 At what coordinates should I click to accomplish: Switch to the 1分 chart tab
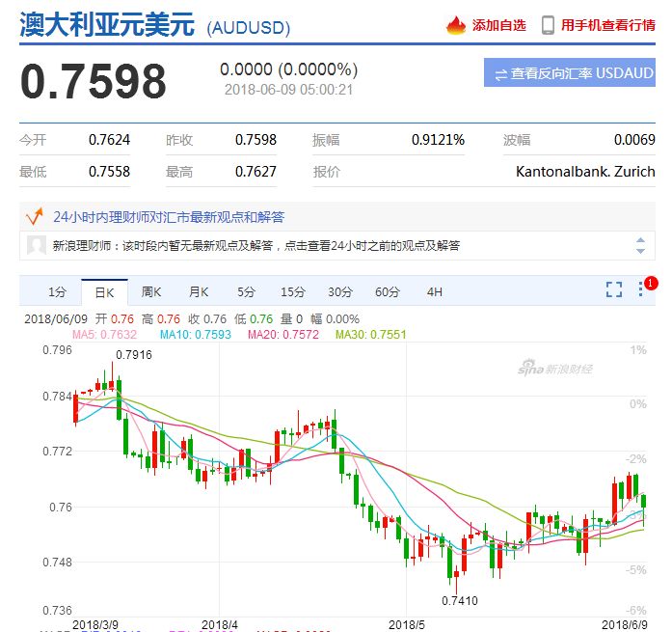tap(57, 292)
